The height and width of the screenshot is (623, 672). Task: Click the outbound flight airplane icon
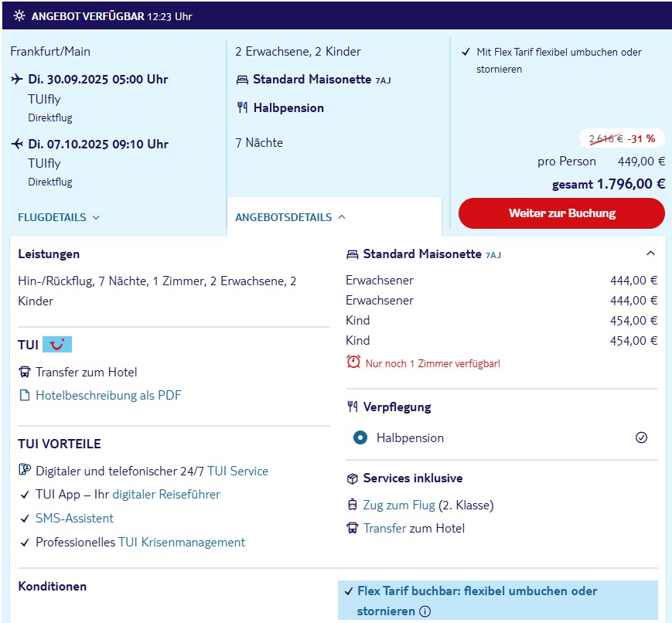[x=17, y=79]
